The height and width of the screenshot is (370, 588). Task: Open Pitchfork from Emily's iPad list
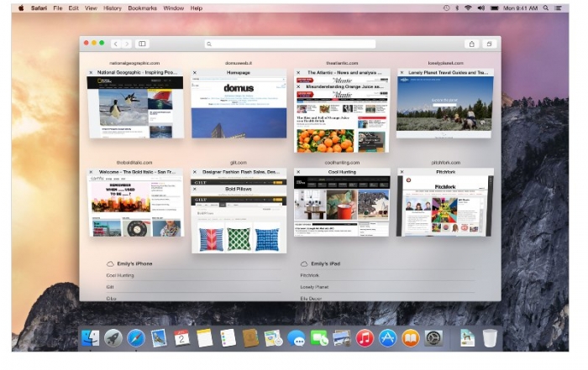(310, 275)
